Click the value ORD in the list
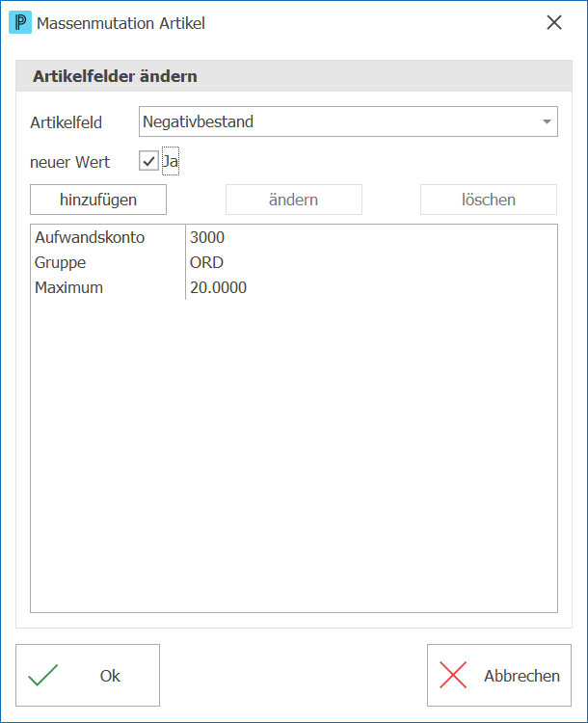This screenshot has height=723, width=588. 206,262
